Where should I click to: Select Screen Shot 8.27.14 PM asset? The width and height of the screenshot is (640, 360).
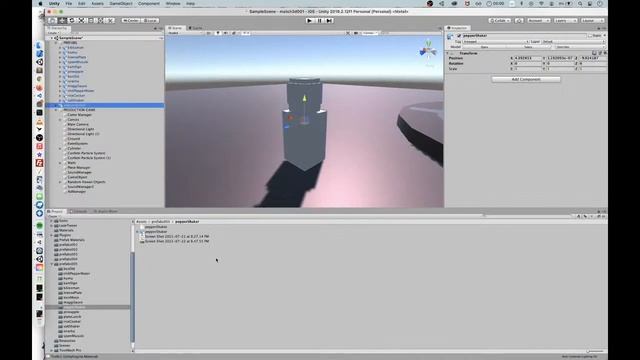coord(177,236)
